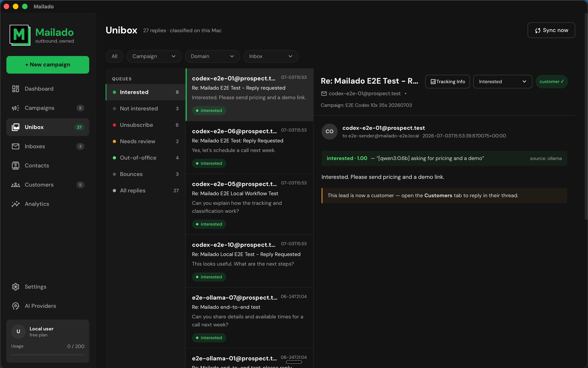Open reply from codex-e2e-06@prospect.test
This screenshot has width=588, height=368.
coord(249,147)
